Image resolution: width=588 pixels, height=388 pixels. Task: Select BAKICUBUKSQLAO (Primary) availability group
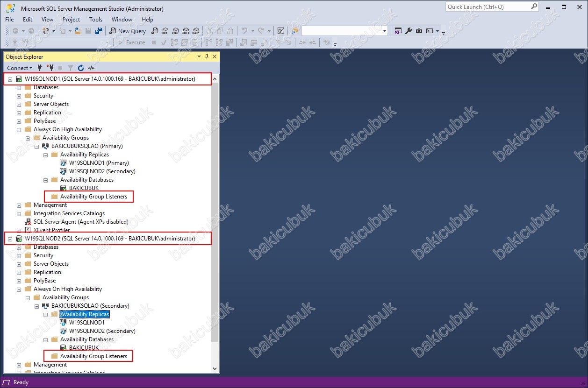87,146
